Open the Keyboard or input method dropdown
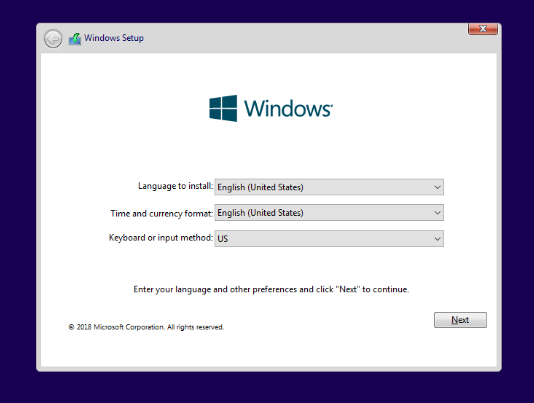 (329, 238)
